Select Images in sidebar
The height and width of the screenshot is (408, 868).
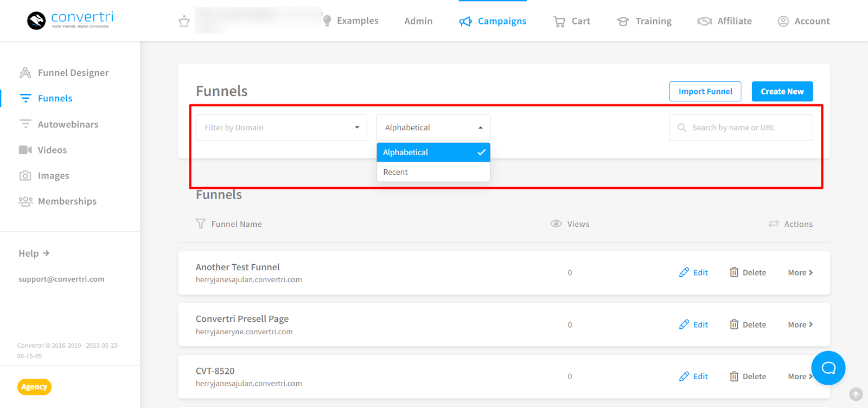[x=44, y=176]
